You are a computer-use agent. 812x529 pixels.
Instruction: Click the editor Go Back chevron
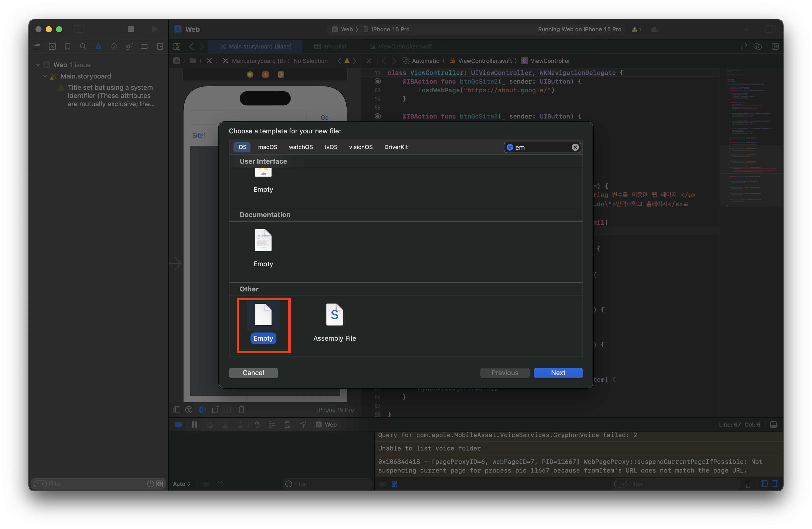[x=191, y=46]
